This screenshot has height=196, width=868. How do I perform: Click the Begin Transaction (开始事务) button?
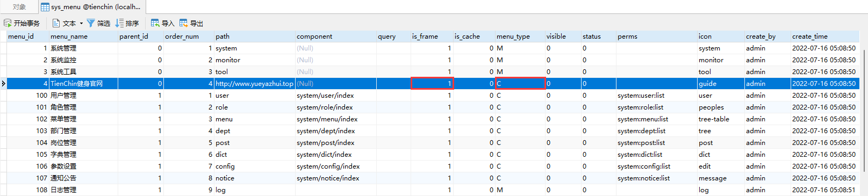click(x=22, y=23)
